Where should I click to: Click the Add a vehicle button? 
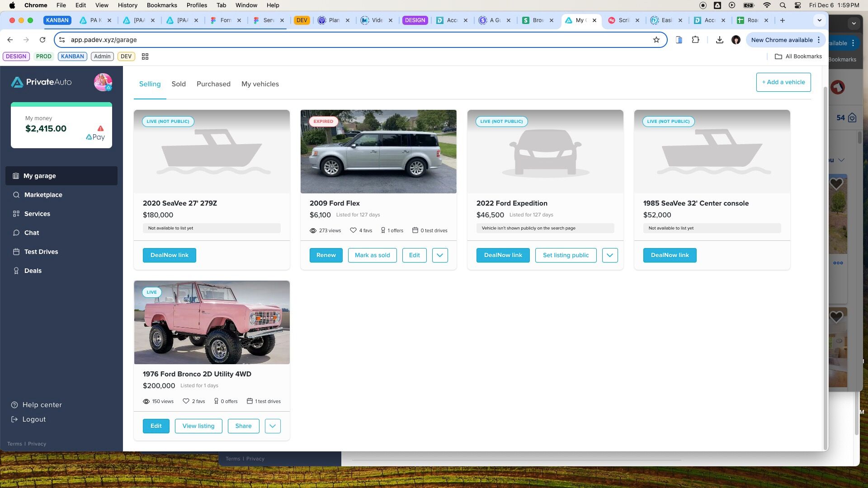[783, 82]
